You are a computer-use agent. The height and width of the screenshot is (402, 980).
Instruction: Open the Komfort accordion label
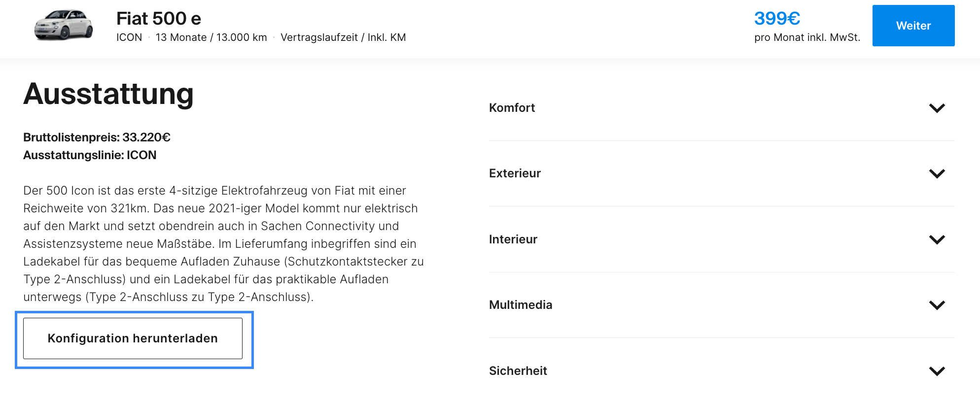click(x=512, y=108)
